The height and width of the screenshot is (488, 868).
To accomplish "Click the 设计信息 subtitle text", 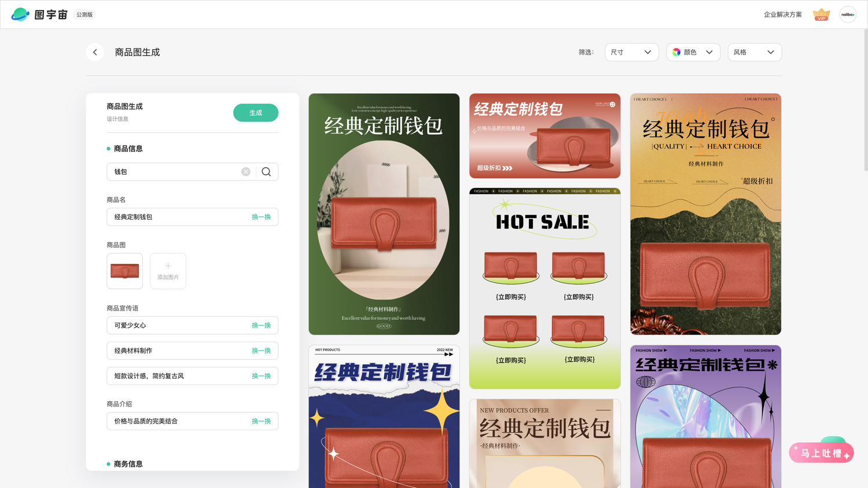I will click(117, 119).
